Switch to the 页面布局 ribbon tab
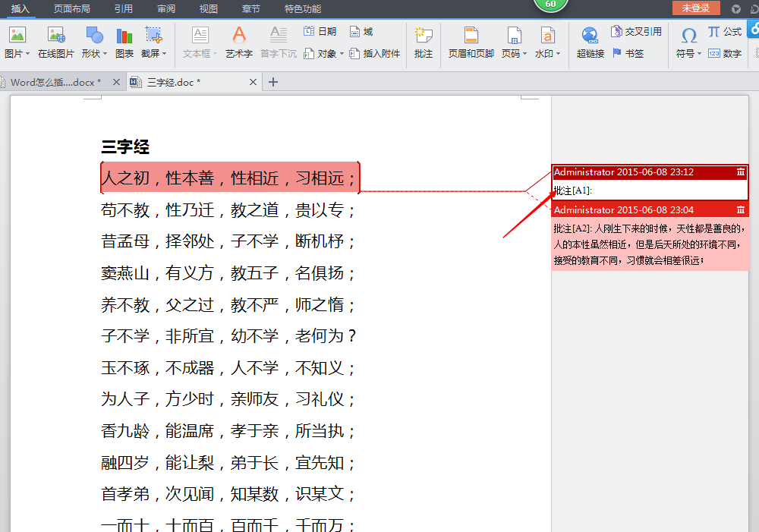The width and height of the screenshot is (759, 532). tap(71, 8)
